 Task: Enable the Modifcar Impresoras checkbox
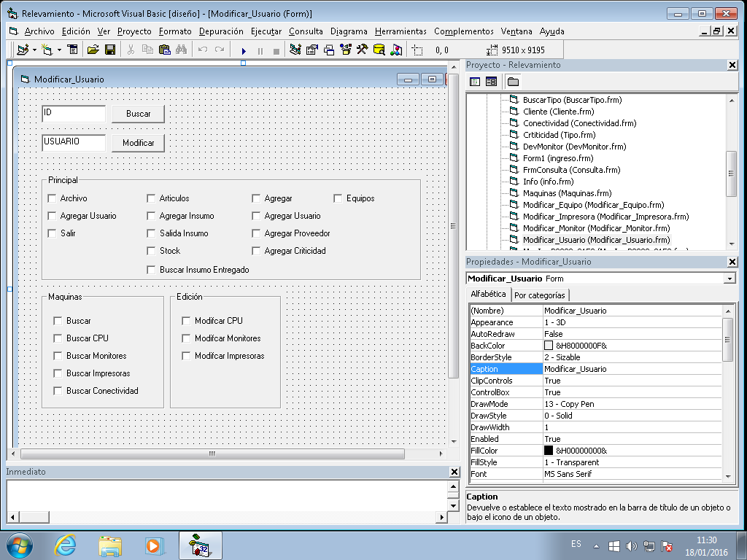click(186, 356)
